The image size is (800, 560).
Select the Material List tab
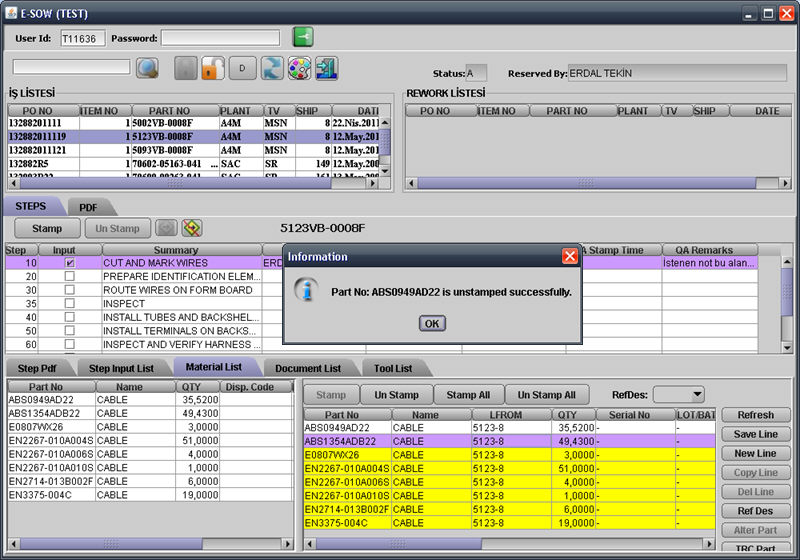click(x=214, y=367)
